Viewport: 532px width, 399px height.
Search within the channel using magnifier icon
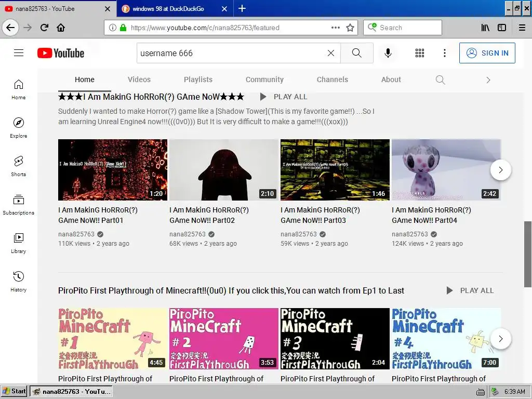(440, 79)
